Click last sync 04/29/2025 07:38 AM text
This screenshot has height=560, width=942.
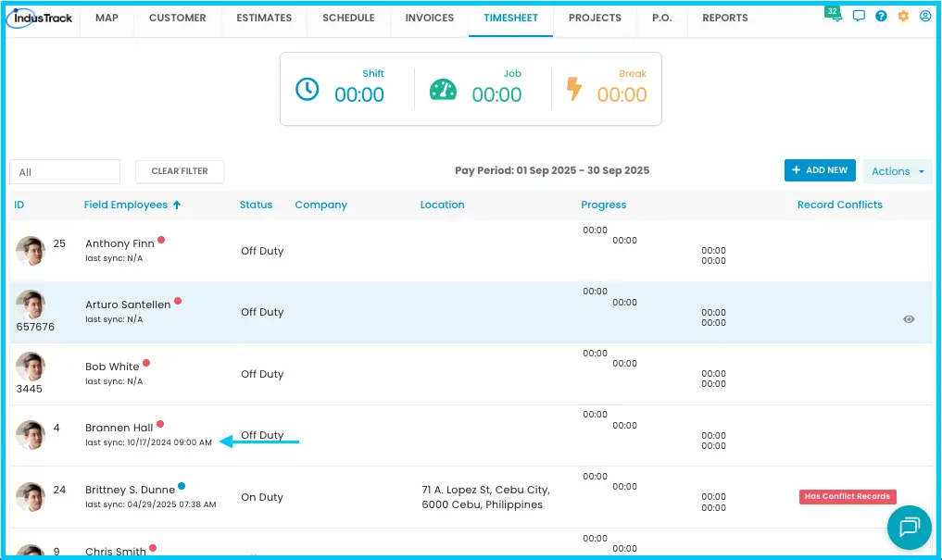point(151,504)
